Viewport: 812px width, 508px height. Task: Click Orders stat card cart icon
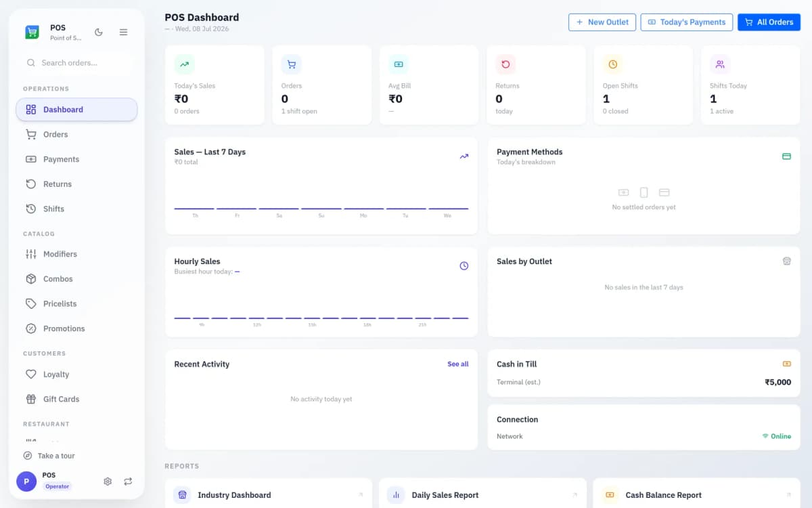coord(292,64)
